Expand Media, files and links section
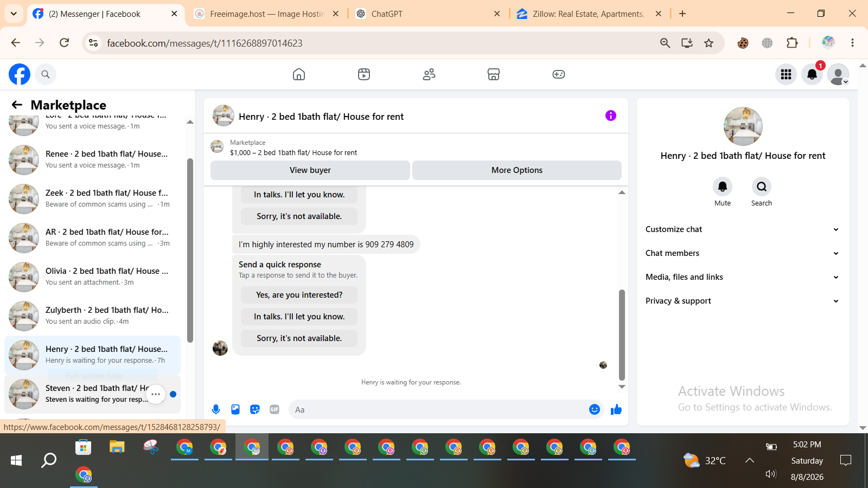The height and width of the screenshot is (488, 868). tap(742, 277)
